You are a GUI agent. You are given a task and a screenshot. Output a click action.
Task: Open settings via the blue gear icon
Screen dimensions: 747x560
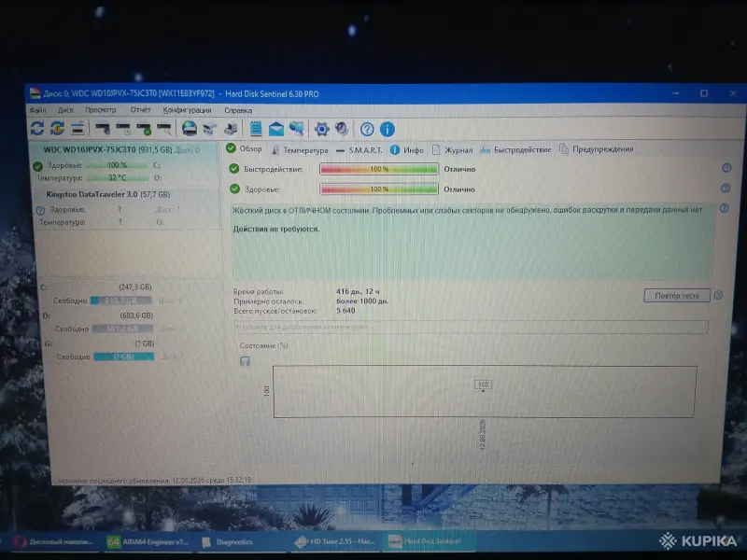pos(322,129)
